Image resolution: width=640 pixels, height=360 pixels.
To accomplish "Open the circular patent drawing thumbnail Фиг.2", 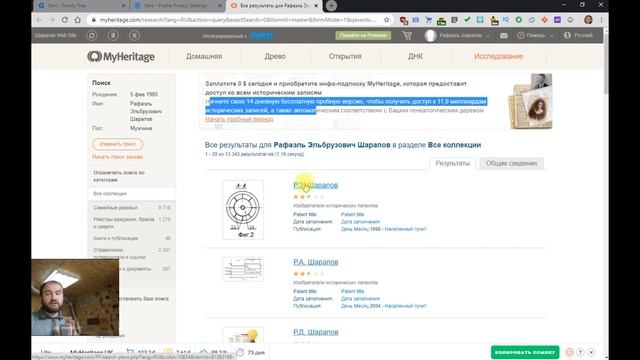I will pos(243,210).
